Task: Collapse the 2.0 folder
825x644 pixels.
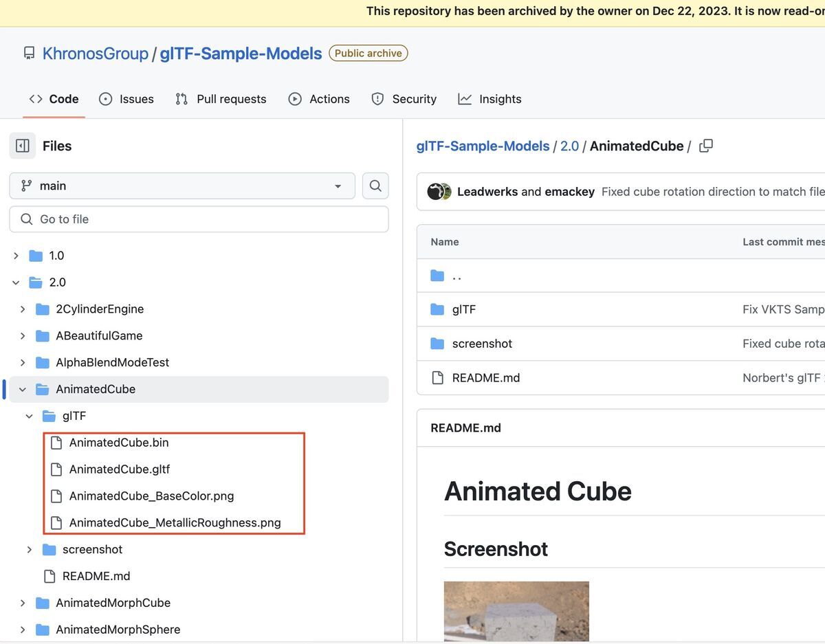Action: (16, 282)
